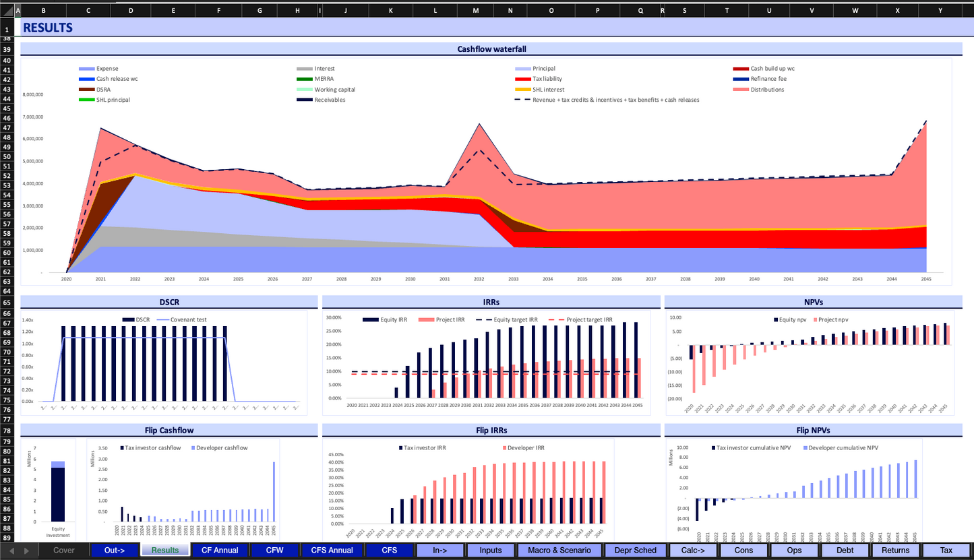This screenshot has width=974, height=560.
Task: Open the Returns sheet tab
Action: coord(895,550)
